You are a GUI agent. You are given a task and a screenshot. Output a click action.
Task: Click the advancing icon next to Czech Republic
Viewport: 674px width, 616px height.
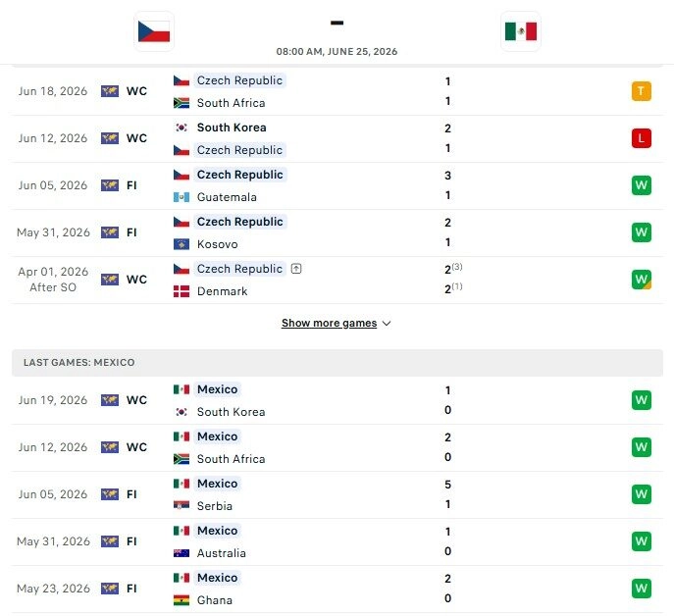point(296,269)
